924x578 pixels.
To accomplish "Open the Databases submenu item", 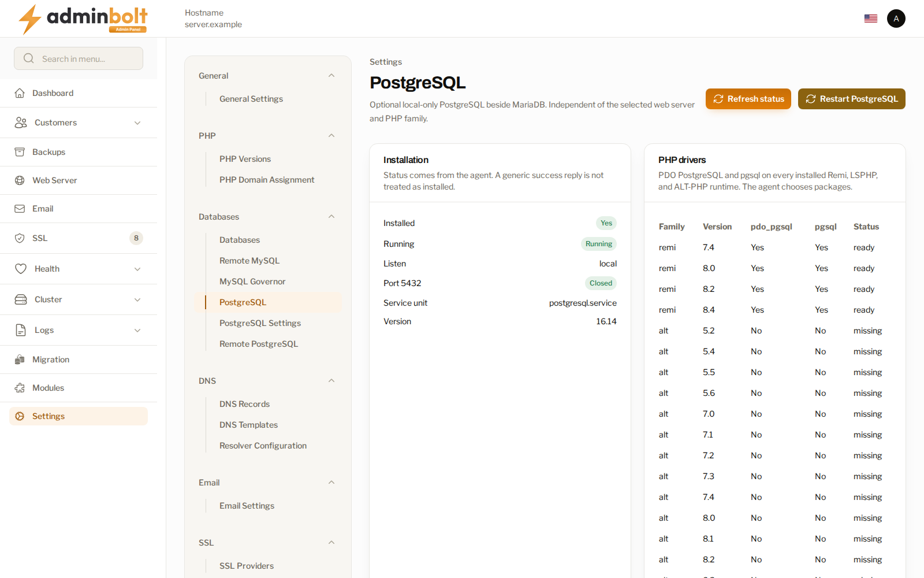I will [x=240, y=240].
